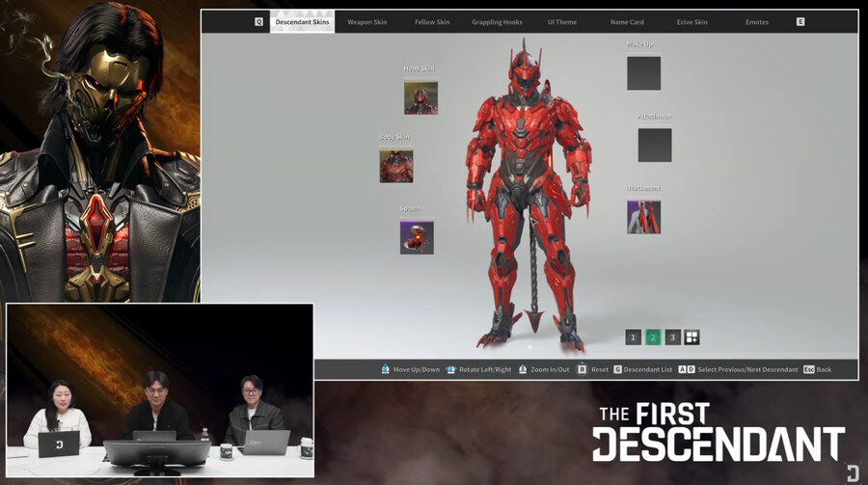Click the Head Skin label
The width and height of the screenshot is (868, 485).
coord(420,68)
